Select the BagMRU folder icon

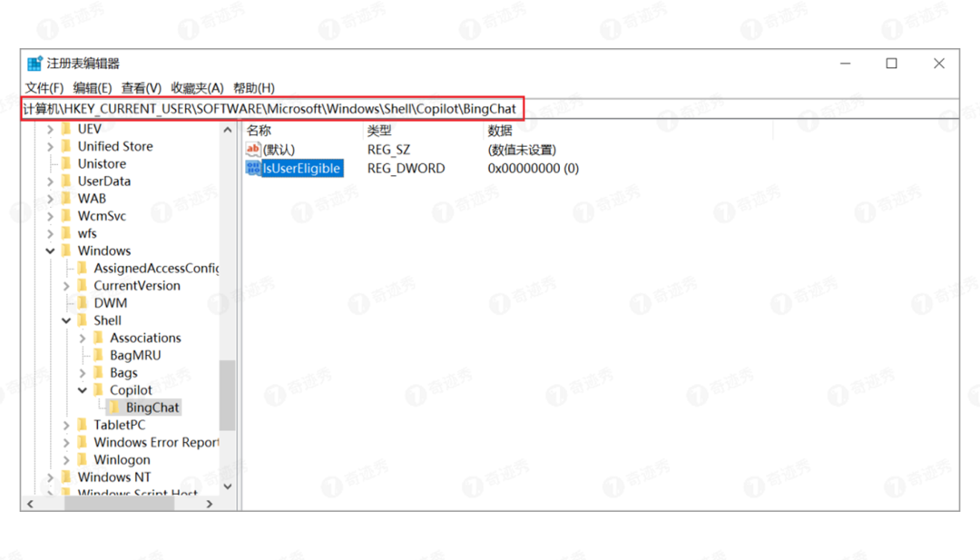tap(99, 355)
